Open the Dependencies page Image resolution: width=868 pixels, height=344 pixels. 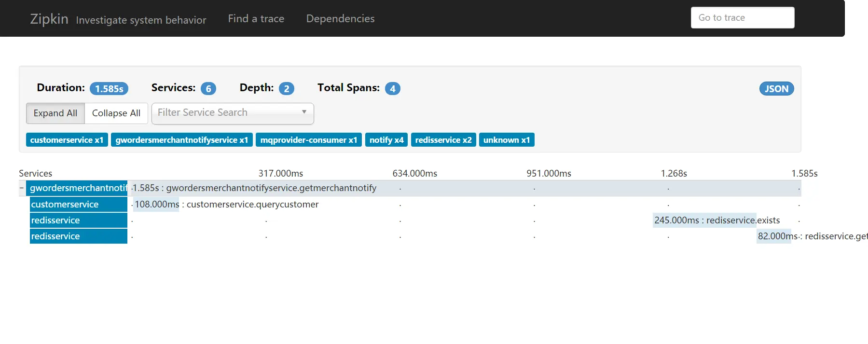[x=340, y=19]
